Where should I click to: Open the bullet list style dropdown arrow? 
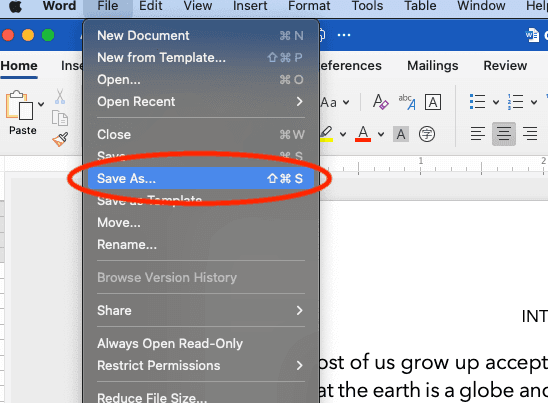pyautogui.click(x=496, y=102)
